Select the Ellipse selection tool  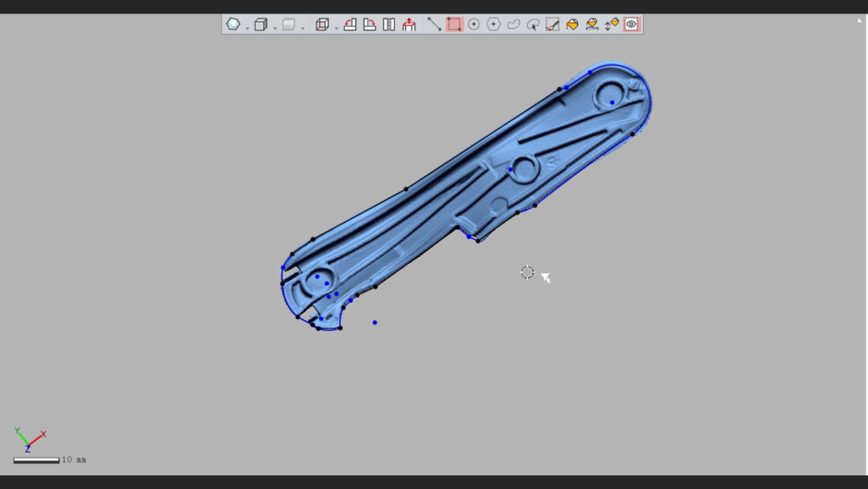(474, 24)
